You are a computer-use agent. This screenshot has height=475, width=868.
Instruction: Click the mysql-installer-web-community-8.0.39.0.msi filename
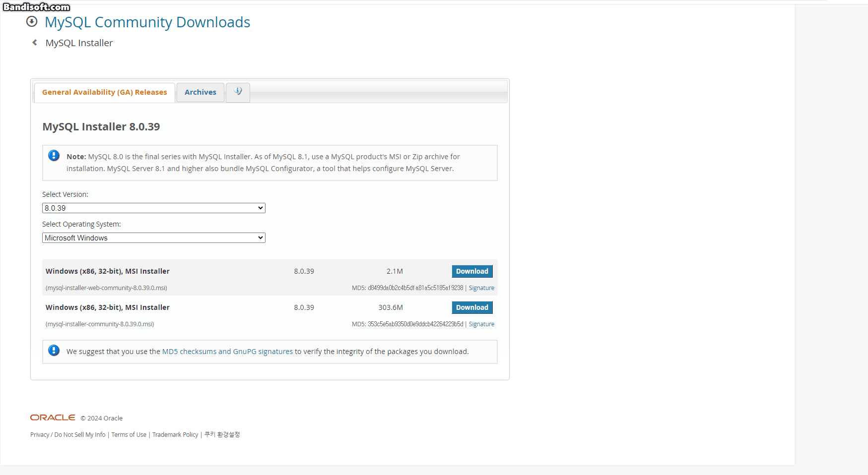(x=106, y=288)
